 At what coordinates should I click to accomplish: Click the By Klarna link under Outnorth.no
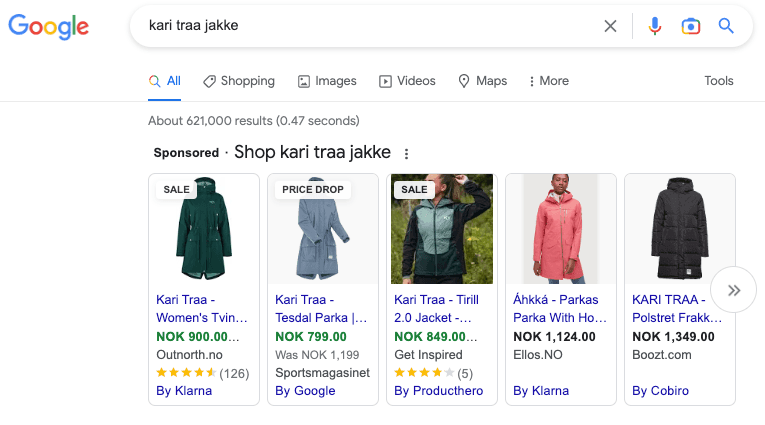tap(184, 391)
